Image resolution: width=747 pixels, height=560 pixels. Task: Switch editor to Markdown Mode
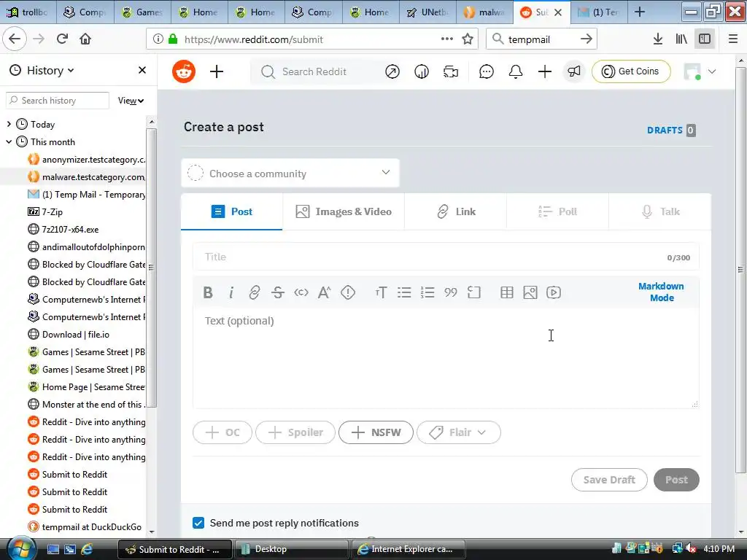pyautogui.click(x=661, y=292)
